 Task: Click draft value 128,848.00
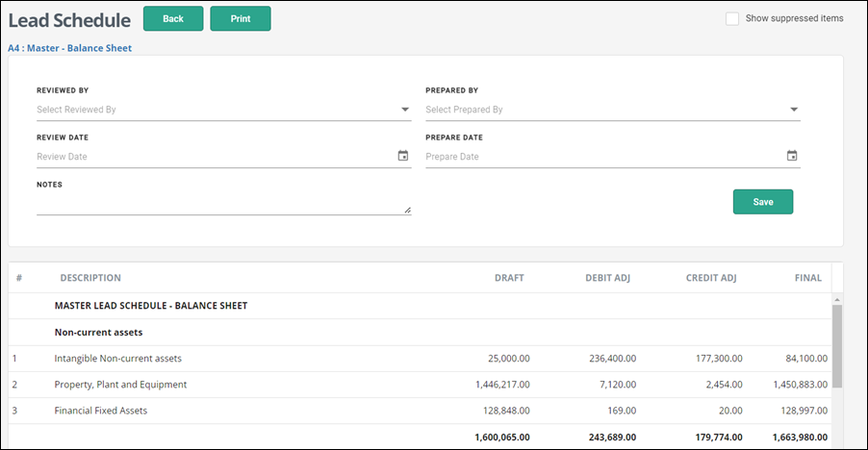click(x=506, y=411)
